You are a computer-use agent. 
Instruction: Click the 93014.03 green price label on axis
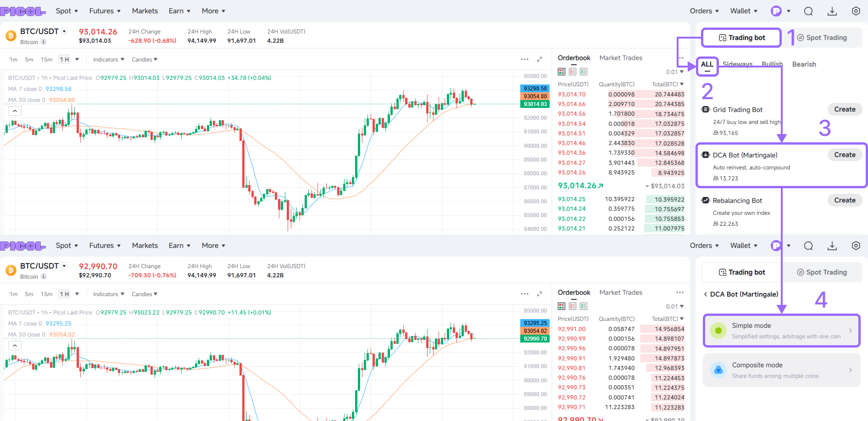pyautogui.click(x=535, y=104)
